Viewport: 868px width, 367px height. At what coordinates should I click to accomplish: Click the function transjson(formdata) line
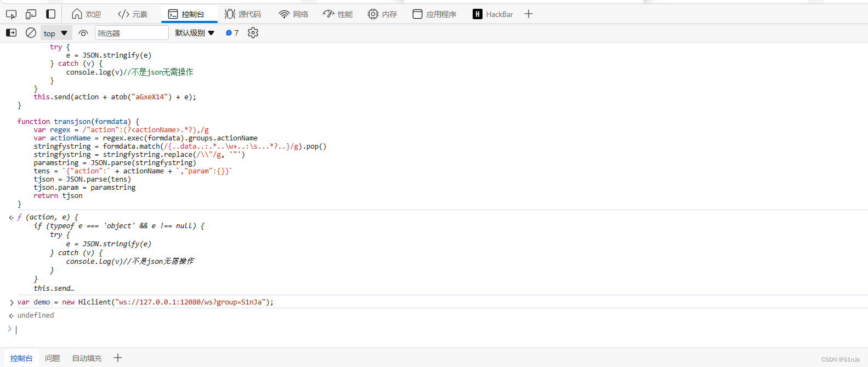click(x=78, y=122)
